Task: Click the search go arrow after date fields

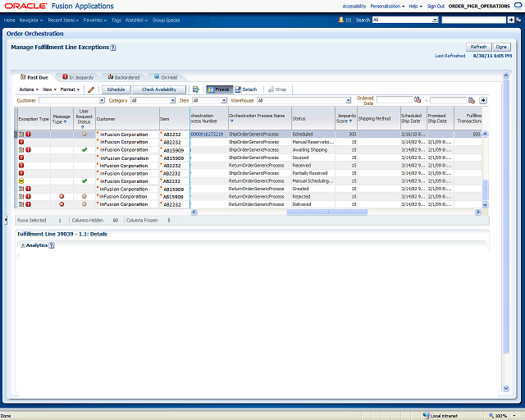Action: pyautogui.click(x=484, y=100)
